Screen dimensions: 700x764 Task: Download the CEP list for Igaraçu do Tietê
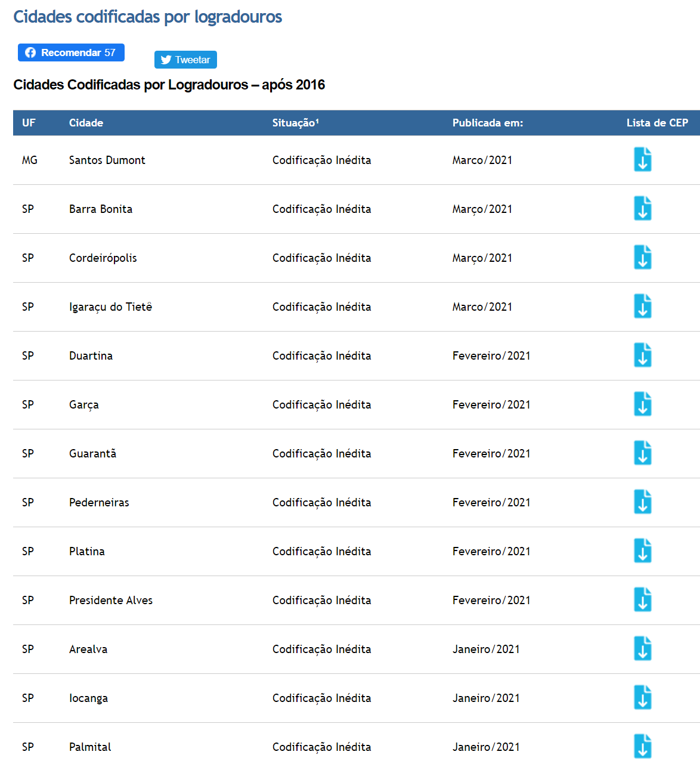642,307
